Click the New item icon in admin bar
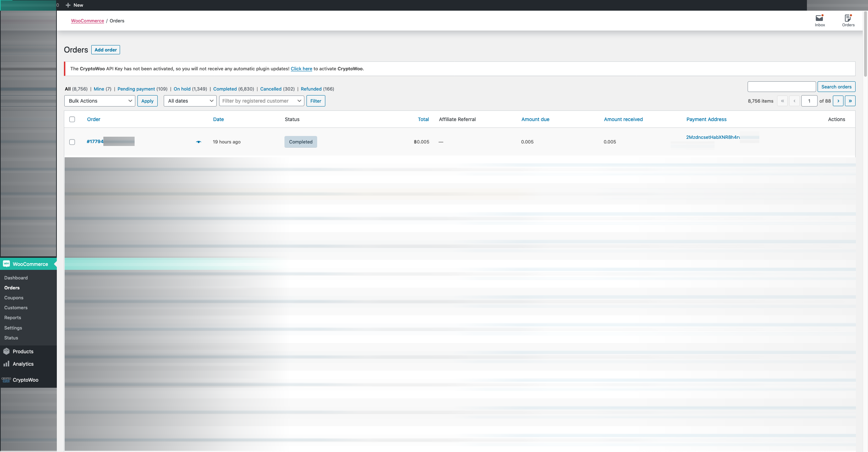This screenshot has width=868, height=452. pyautogui.click(x=68, y=5)
